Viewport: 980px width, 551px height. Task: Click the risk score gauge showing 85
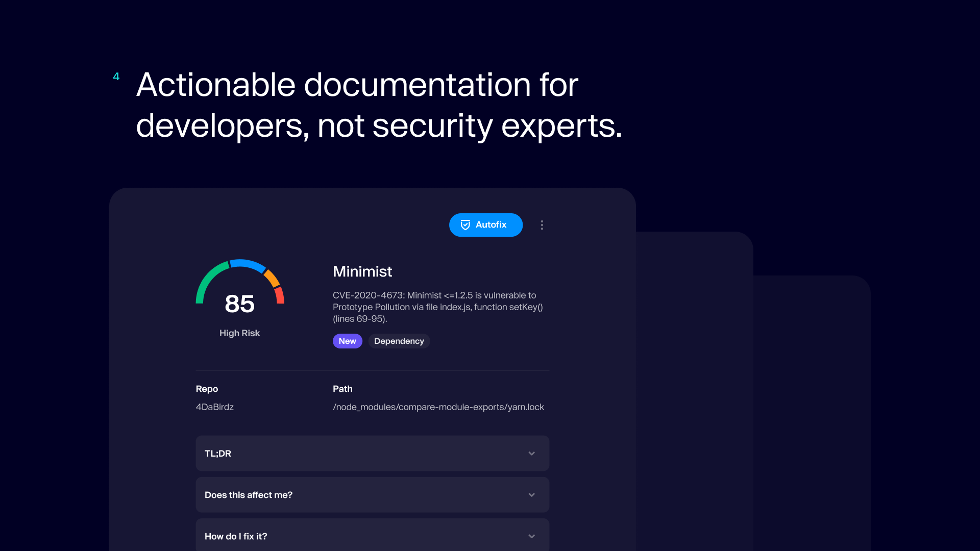coord(239,303)
